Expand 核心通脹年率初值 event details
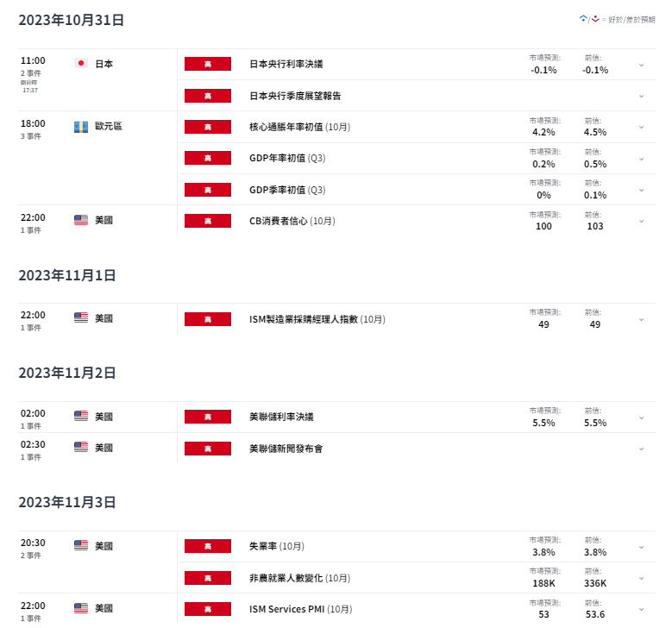 coord(642,128)
